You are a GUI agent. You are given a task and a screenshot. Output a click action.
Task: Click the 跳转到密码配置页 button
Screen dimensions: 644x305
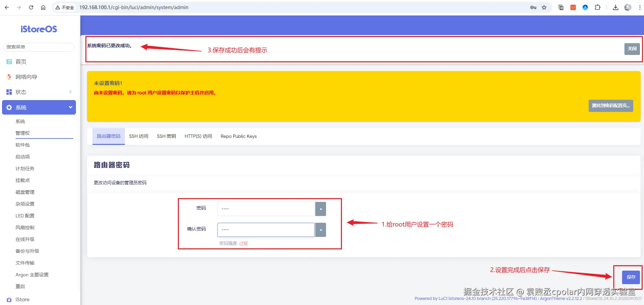click(611, 106)
